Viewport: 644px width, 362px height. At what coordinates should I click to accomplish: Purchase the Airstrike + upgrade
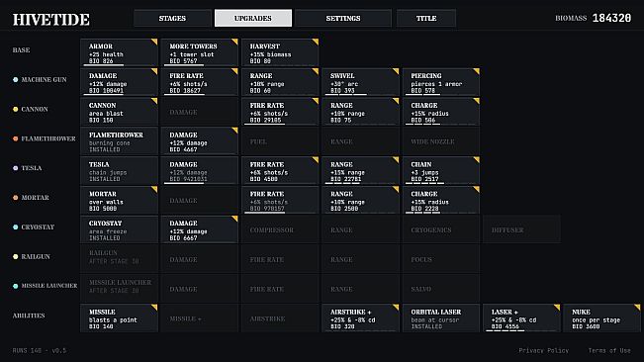pyautogui.click(x=361, y=318)
